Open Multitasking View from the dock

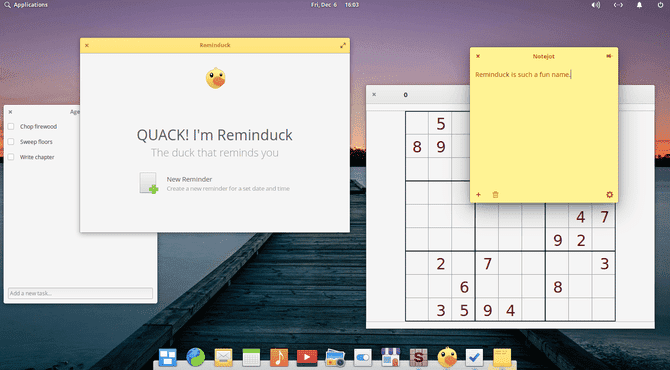click(168, 357)
